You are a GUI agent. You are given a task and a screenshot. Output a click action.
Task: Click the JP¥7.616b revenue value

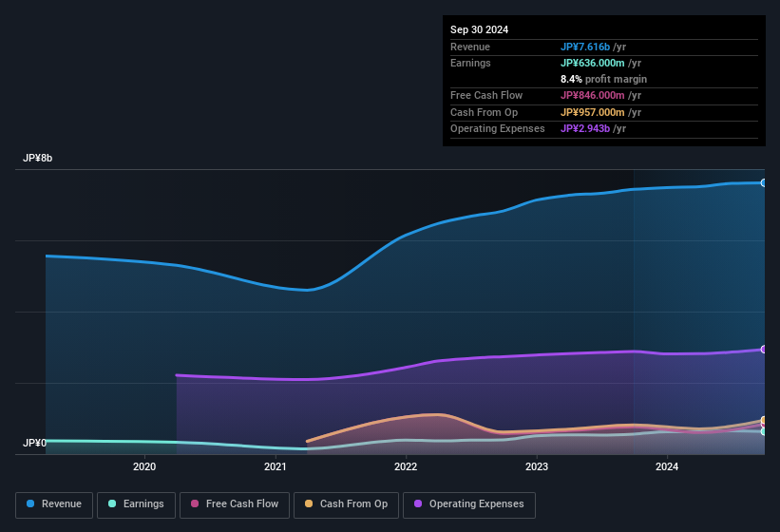[585, 47]
